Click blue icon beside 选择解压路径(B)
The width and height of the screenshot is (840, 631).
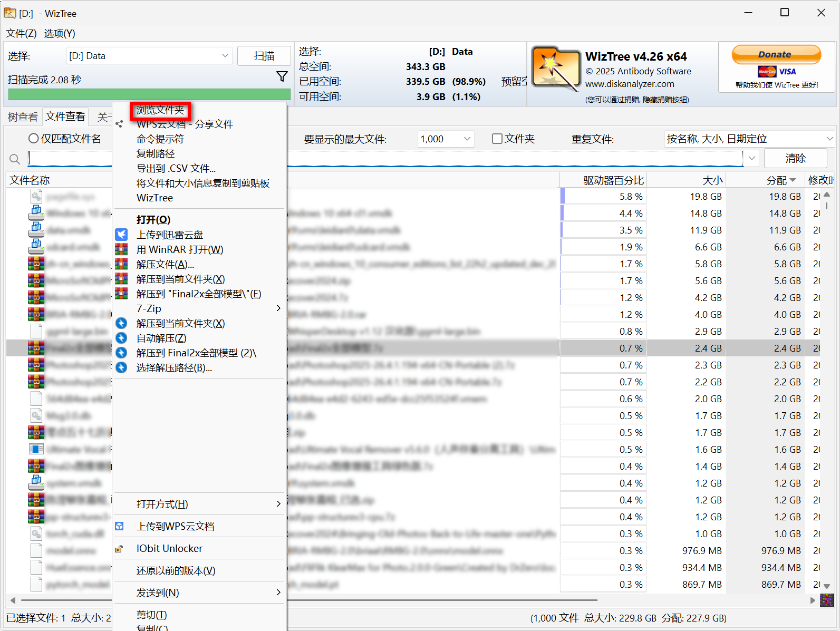click(121, 367)
